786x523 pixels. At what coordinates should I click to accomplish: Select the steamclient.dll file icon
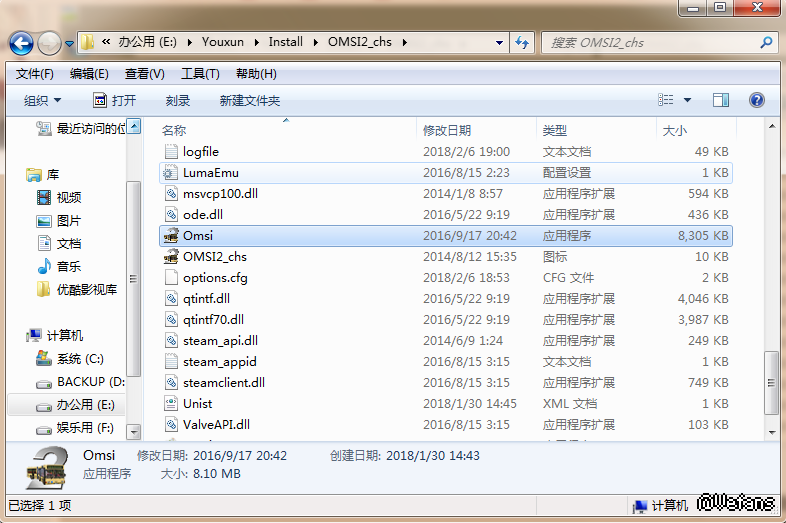tap(171, 383)
